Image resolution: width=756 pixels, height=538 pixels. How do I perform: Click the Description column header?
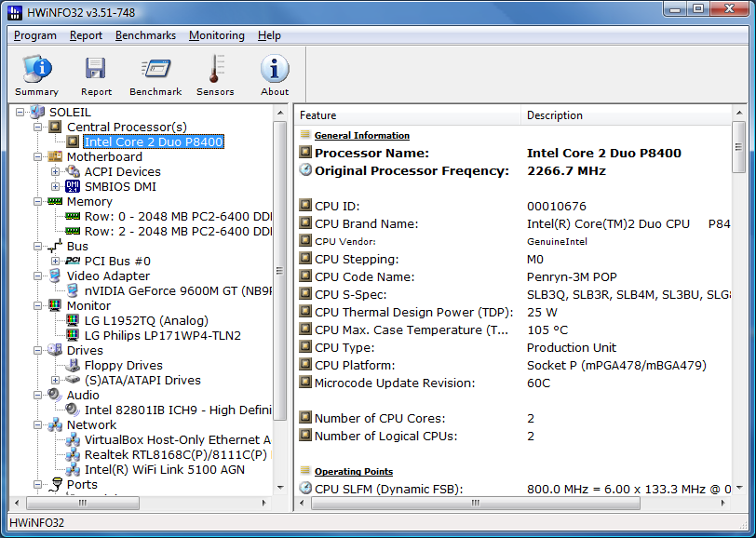tap(627, 115)
